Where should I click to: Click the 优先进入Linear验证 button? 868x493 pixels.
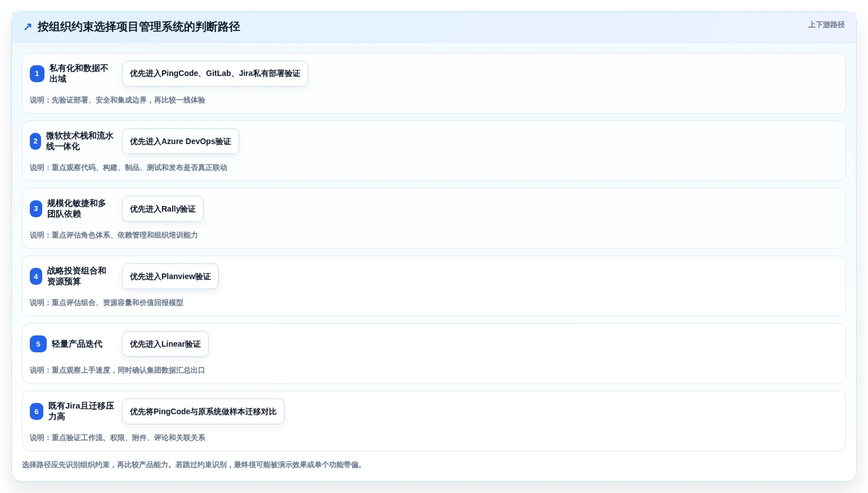coord(165,344)
